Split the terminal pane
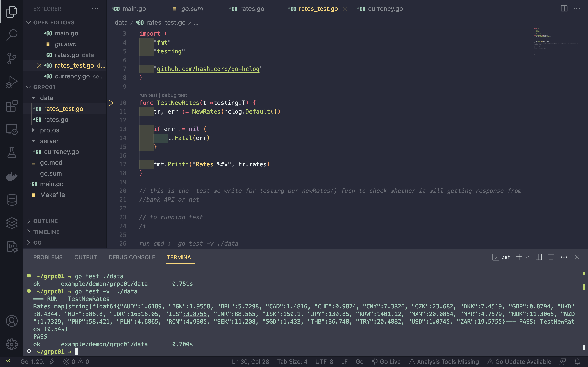 pyautogui.click(x=538, y=257)
